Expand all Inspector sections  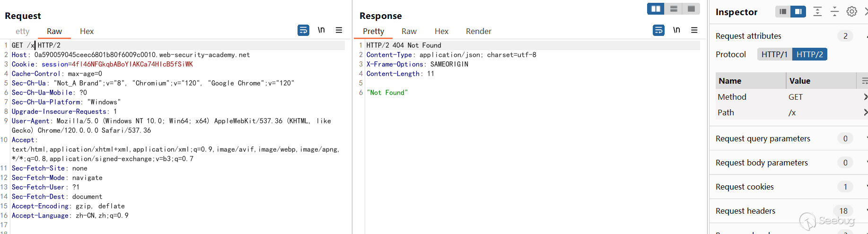click(x=817, y=12)
